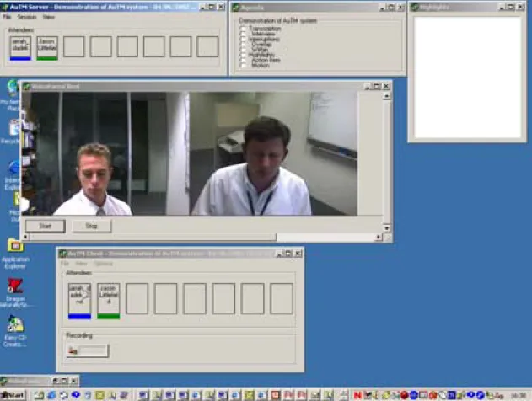The height and width of the screenshot is (401, 532).
Task: Click AuTM Server title bar icon
Action: coord(5,7)
